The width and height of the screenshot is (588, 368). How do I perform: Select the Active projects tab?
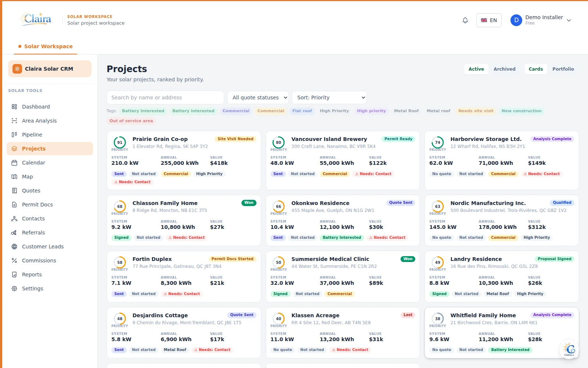click(476, 69)
